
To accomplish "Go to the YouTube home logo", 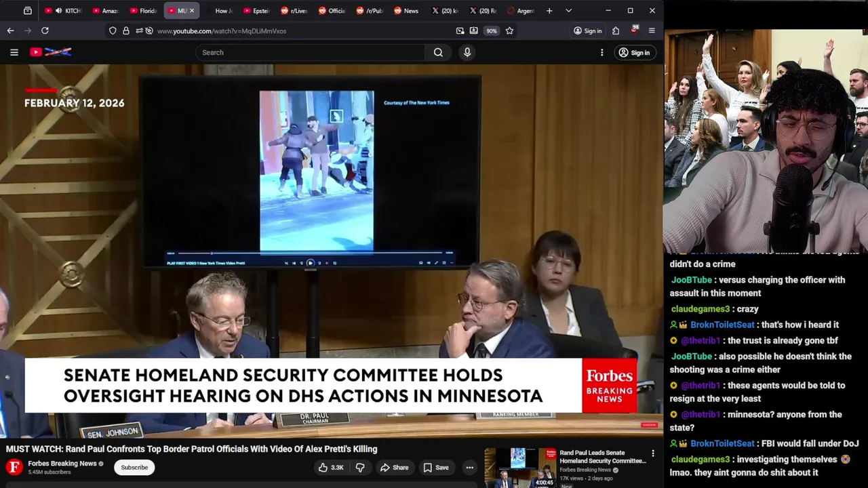I will [x=50, y=52].
